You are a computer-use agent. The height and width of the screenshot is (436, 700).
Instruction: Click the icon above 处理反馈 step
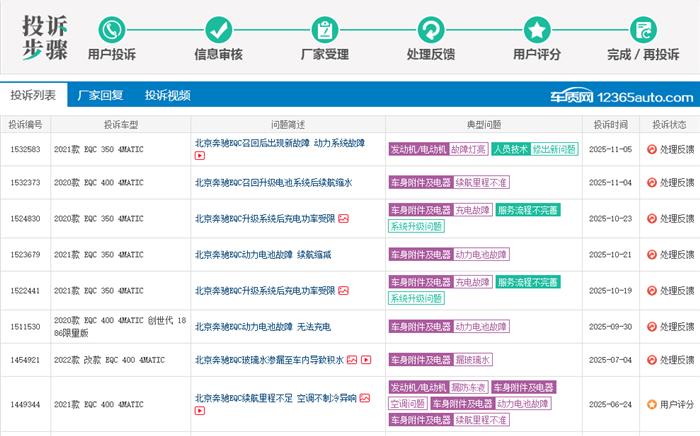click(x=431, y=29)
